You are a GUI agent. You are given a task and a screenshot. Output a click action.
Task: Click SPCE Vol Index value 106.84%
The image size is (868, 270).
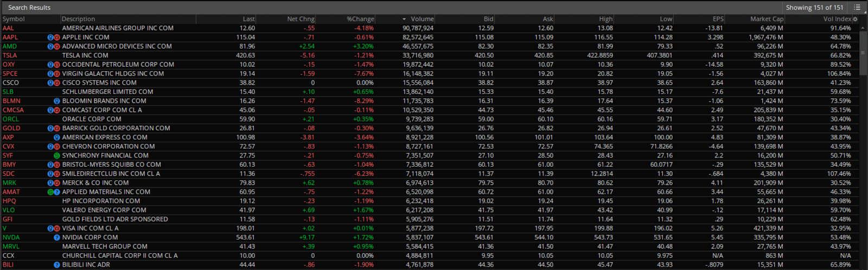(839, 74)
